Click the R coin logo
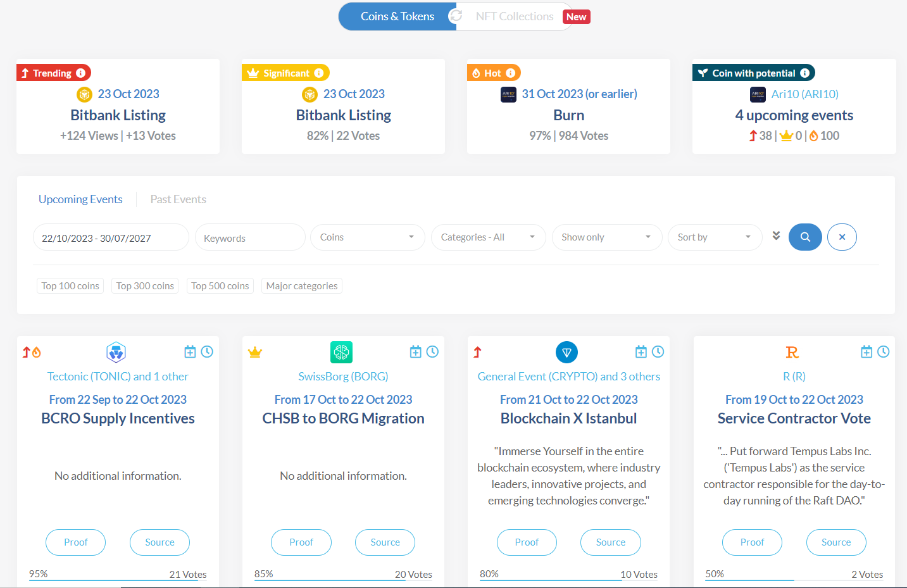The height and width of the screenshot is (588, 907). pyautogui.click(x=792, y=352)
